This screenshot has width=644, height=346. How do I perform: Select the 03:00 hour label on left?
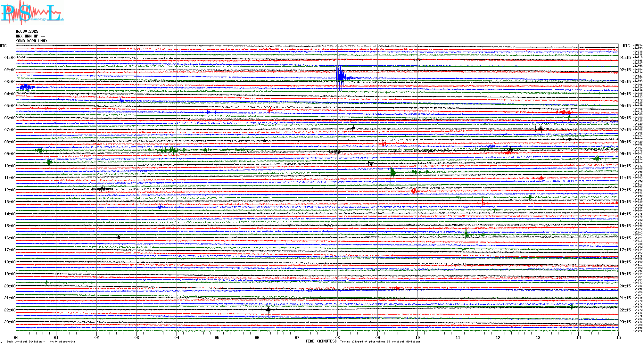(x=10, y=82)
